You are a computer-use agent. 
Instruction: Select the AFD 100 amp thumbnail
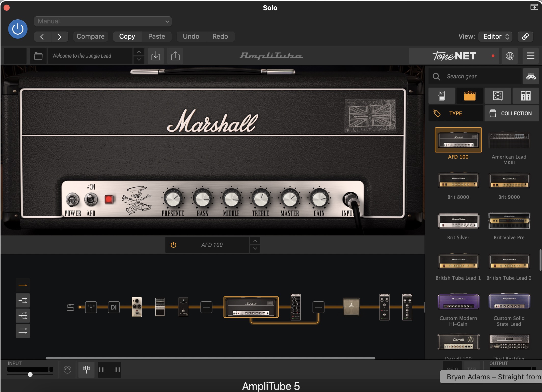(458, 140)
